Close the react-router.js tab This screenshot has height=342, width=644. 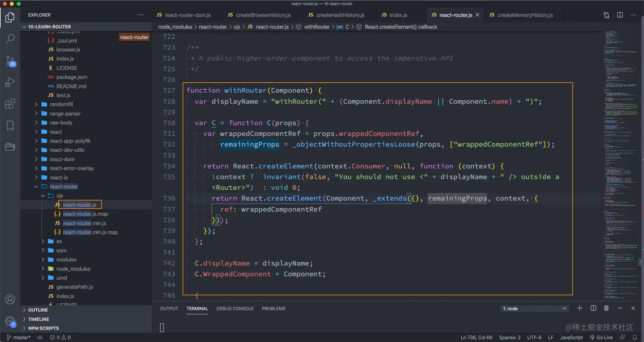tap(477, 15)
